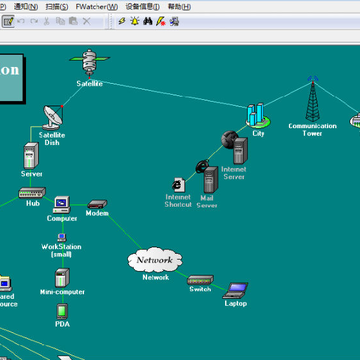Select the small WorkStation icon
This screenshot has width=360, height=360.
62,237
